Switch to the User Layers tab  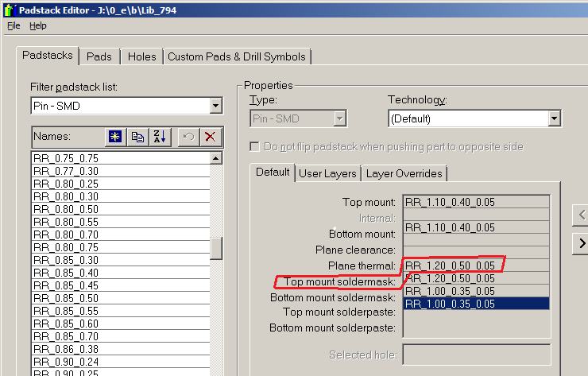(x=327, y=174)
